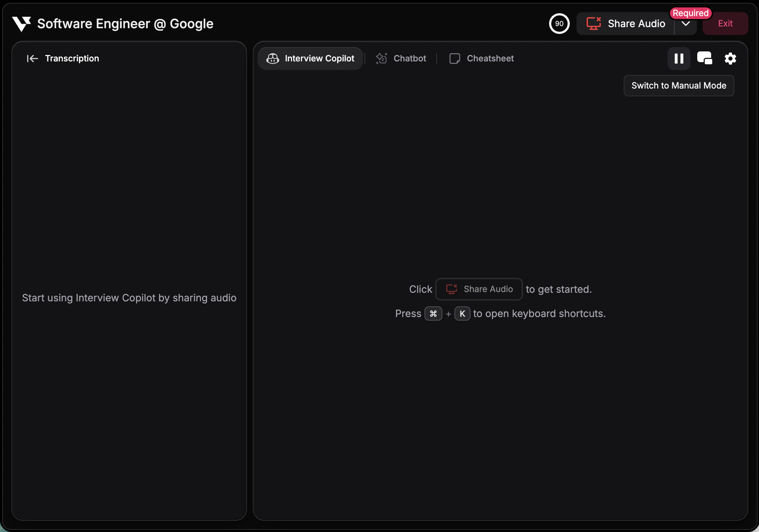Image resolution: width=759 pixels, height=532 pixels.
Task: Exit the interview session
Action: coord(725,24)
